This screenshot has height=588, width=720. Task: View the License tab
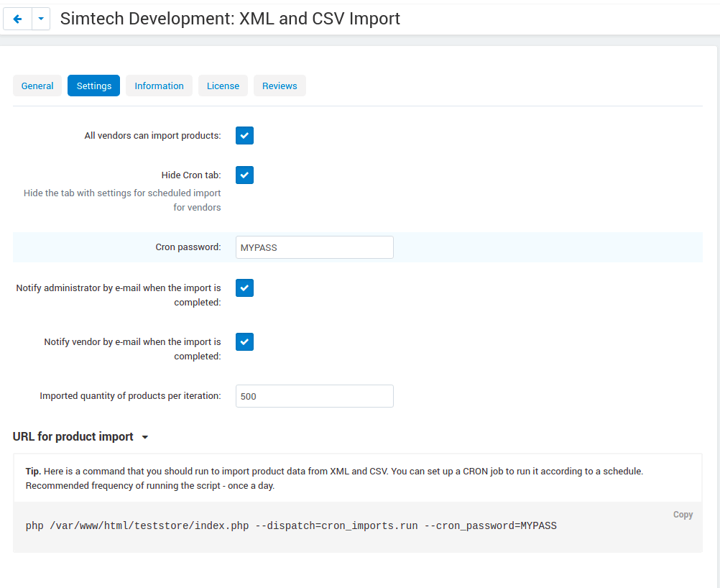(x=223, y=86)
